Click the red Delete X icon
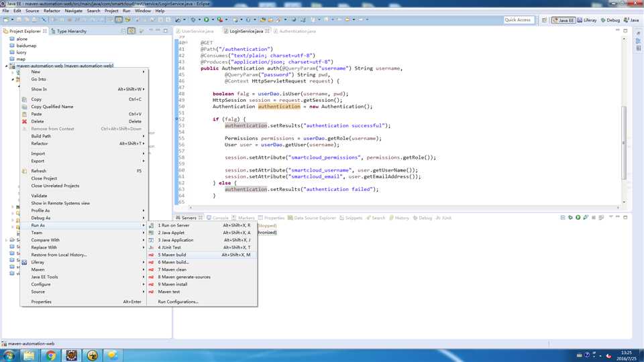This screenshot has height=362, width=644. point(24,121)
